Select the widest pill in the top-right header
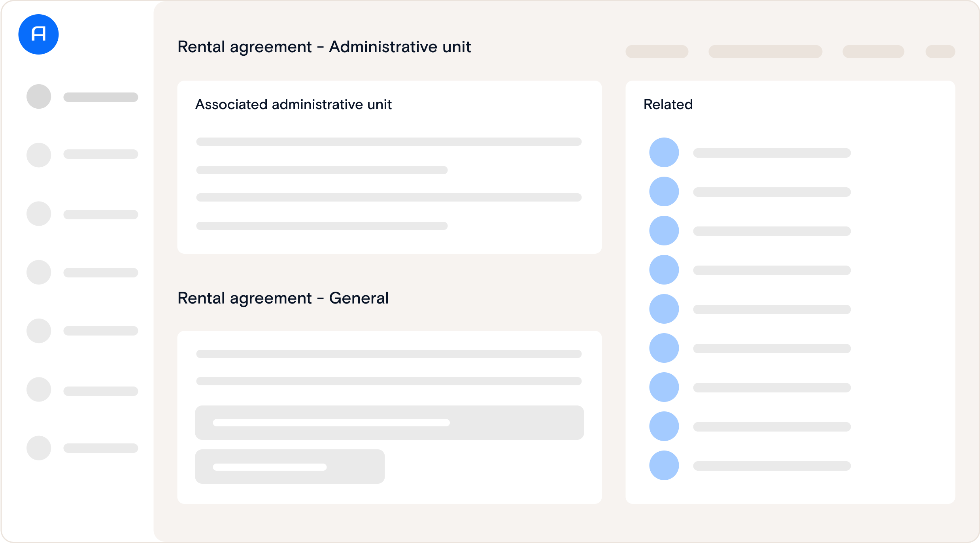Viewport: 980px width, 543px height. pos(765,52)
